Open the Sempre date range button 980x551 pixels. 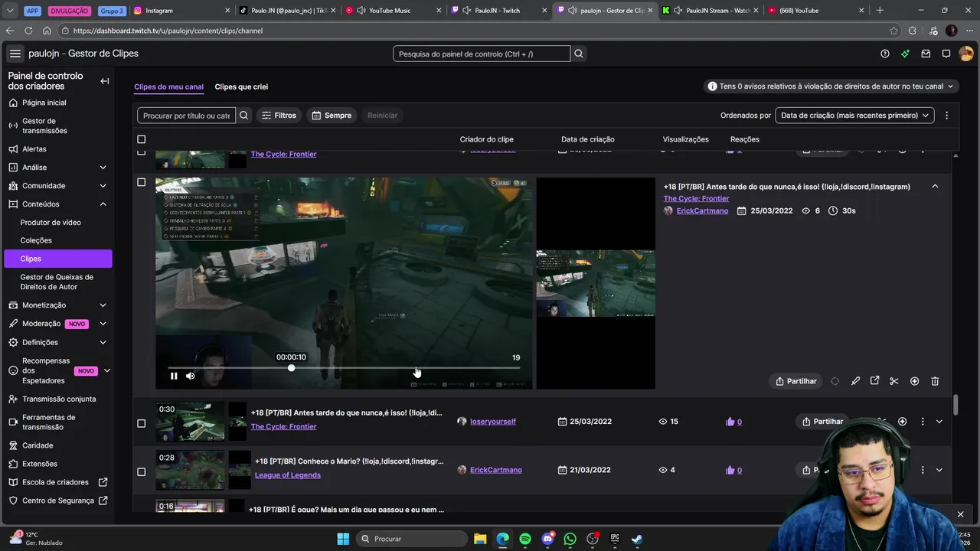(x=332, y=116)
